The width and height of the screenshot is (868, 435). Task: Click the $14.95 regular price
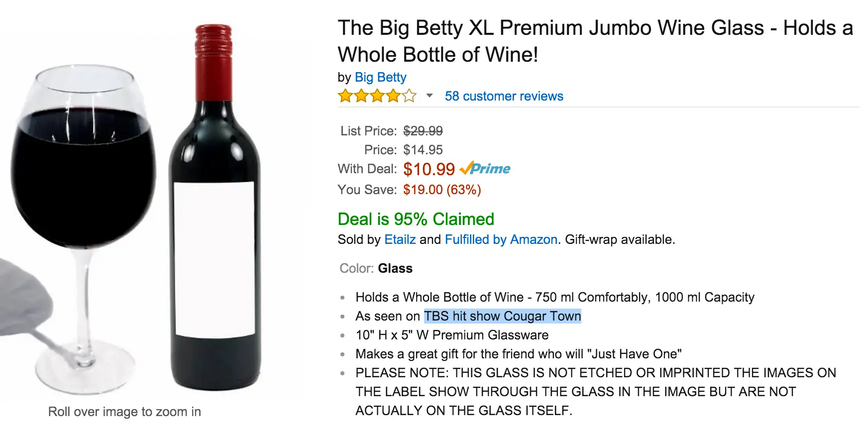pyautogui.click(x=423, y=150)
